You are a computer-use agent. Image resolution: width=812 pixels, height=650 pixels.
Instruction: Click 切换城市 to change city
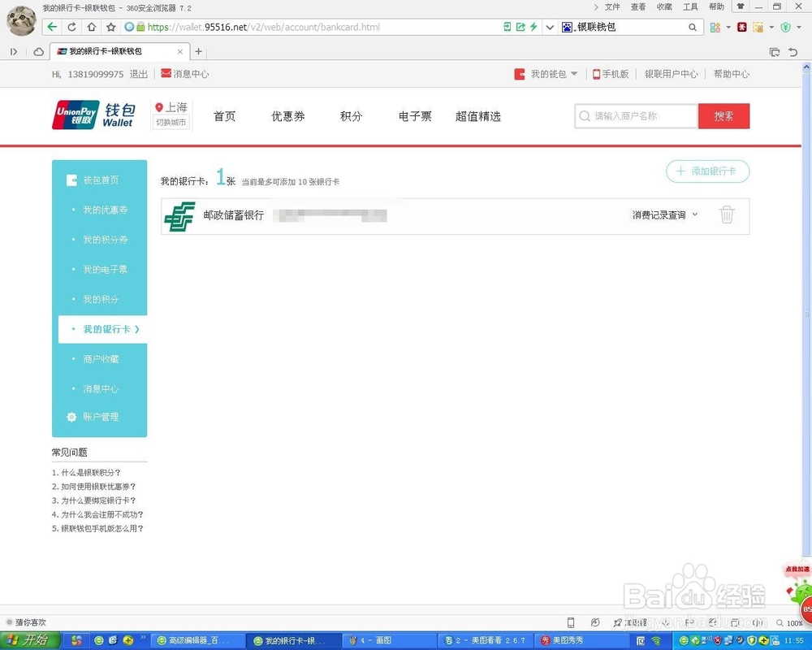tap(171, 123)
